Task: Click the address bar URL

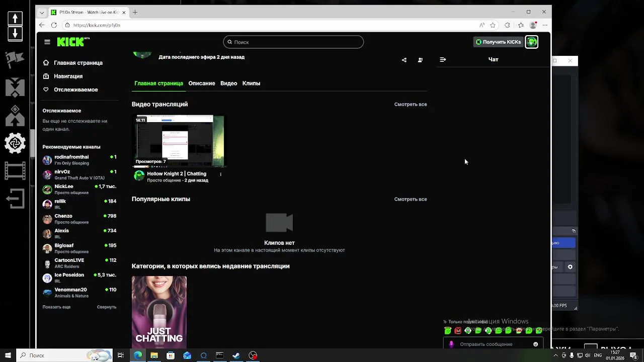Action: click(97, 25)
